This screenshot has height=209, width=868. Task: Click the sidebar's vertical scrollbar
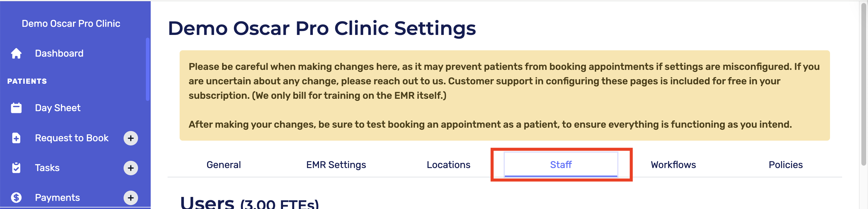pos(147,69)
